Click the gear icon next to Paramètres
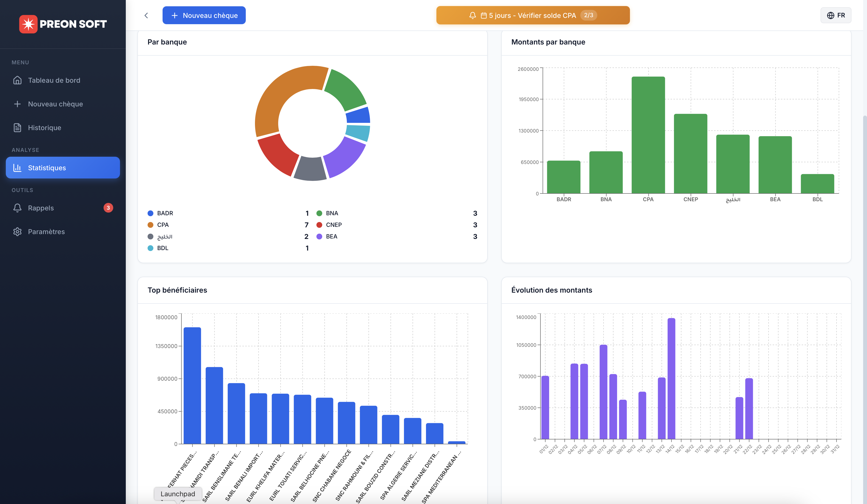Viewport: 867px width, 504px height. [x=18, y=231]
